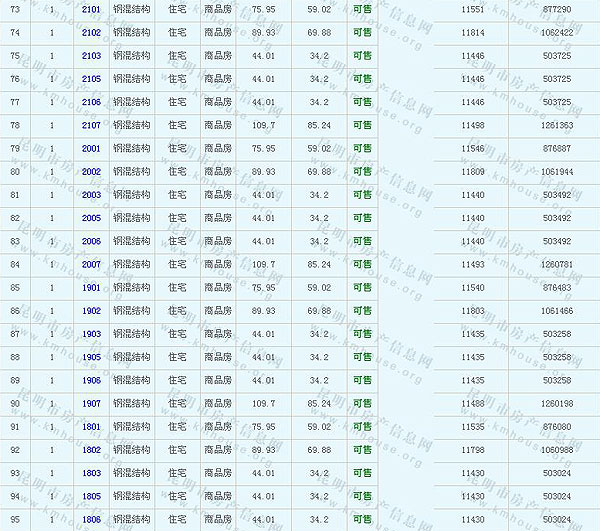
Task: Open room 2101 link
Action: (x=91, y=9)
